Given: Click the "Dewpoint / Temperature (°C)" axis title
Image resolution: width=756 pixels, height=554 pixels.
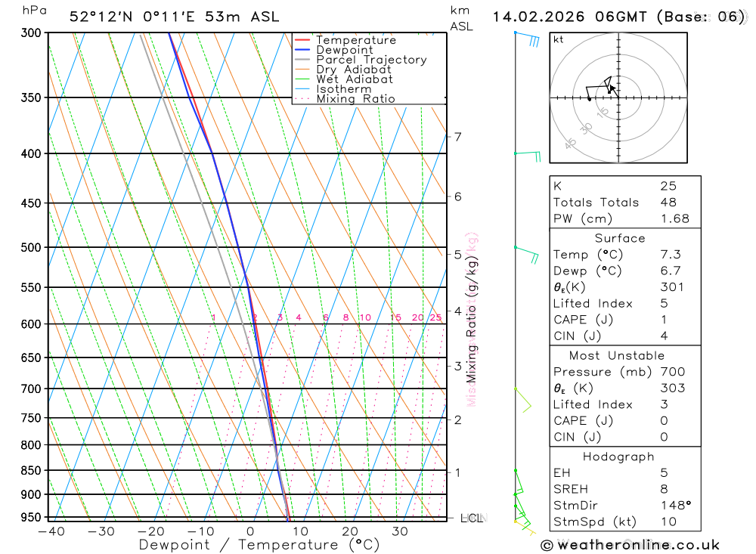Looking at the screenshot, I should point(259,545).
